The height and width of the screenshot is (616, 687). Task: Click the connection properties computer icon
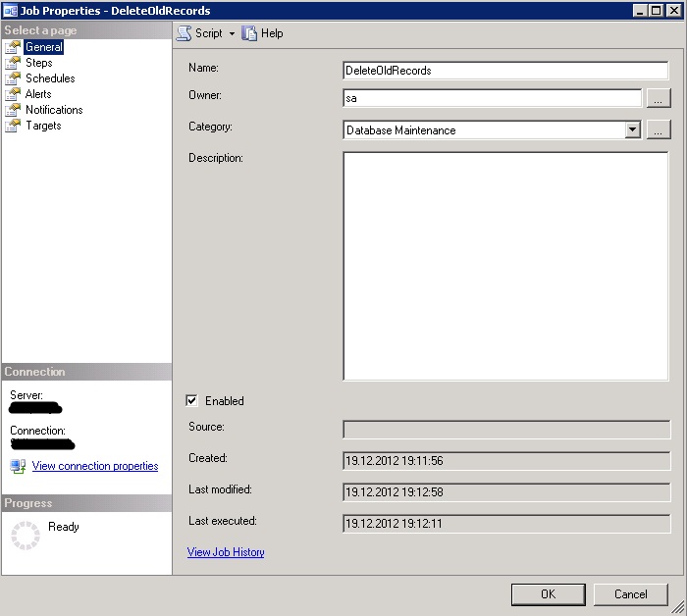click(x=18, y=466)
